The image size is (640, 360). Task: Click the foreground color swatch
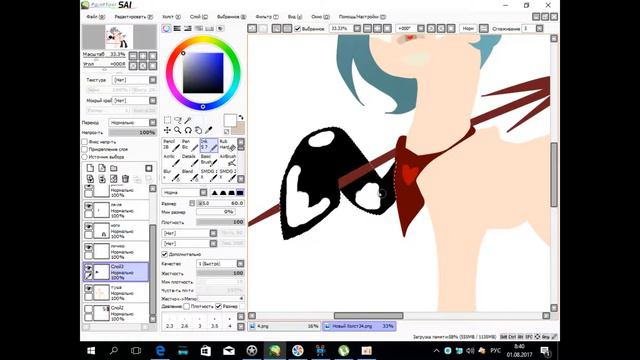click(x=230, y=120)
